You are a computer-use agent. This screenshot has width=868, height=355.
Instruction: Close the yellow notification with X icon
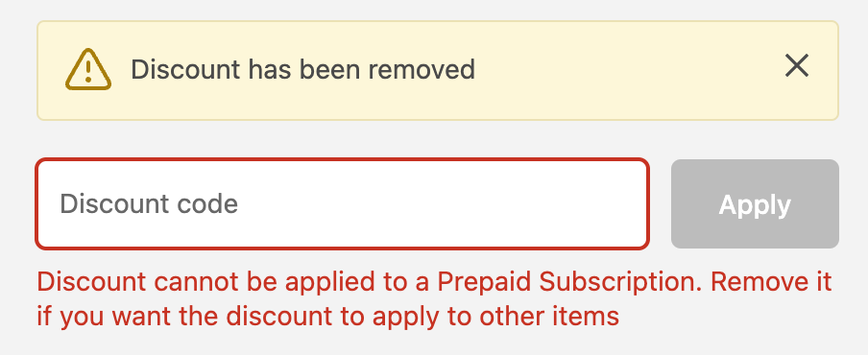click(x=797, y=66)
